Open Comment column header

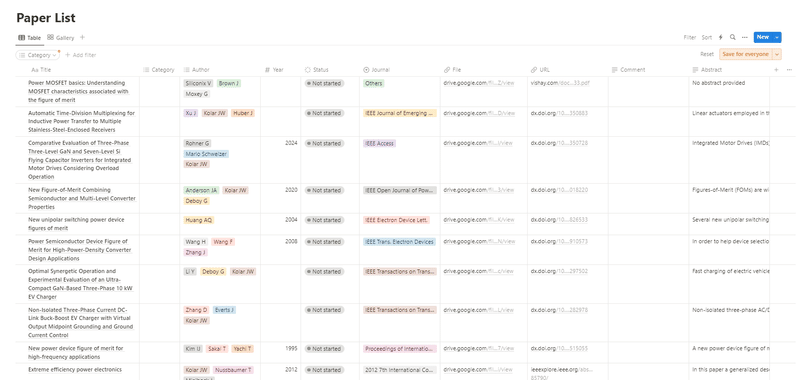(x=629, y=70)
